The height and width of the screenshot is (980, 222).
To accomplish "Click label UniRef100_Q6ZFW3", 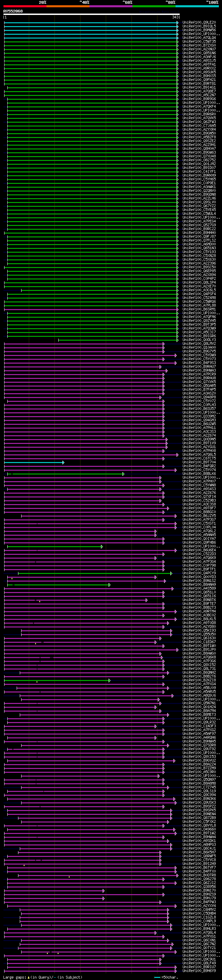I will [x=199, y=122].
